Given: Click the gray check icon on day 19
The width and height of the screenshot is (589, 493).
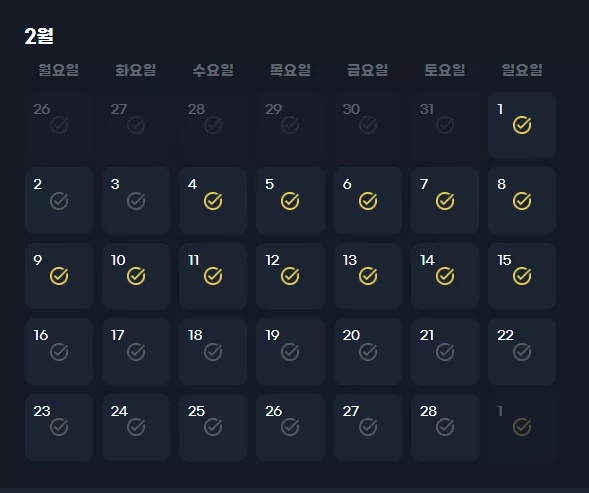Looking at the screenshot, I should tap(290, 352).
